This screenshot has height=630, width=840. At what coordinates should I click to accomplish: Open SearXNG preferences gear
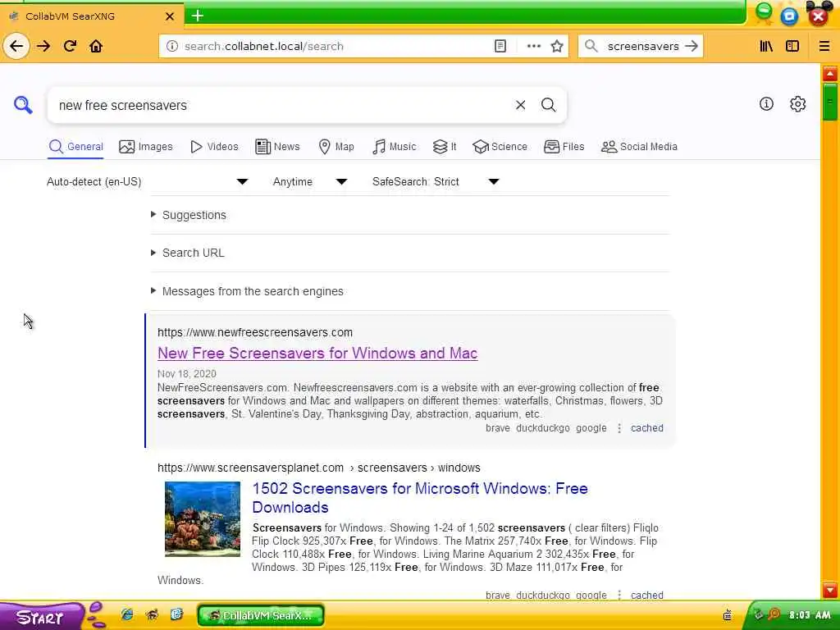[x=797, y=104]
